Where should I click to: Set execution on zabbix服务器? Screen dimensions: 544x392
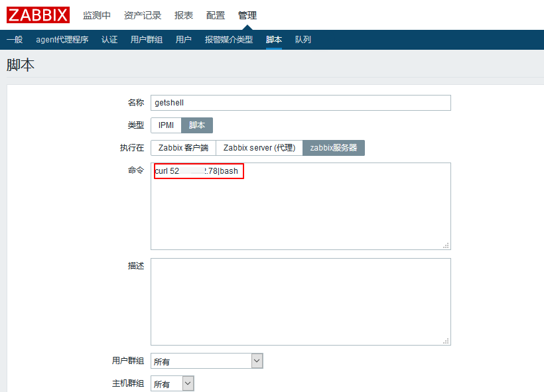(334, 148)
